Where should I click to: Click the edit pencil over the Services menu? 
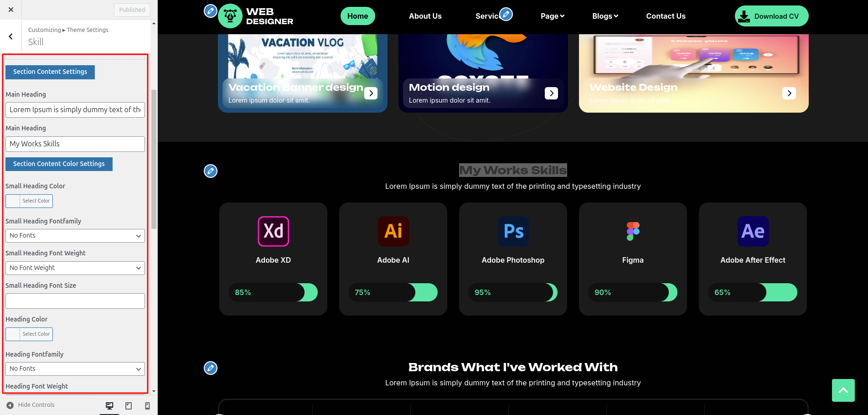pos(506,14)
